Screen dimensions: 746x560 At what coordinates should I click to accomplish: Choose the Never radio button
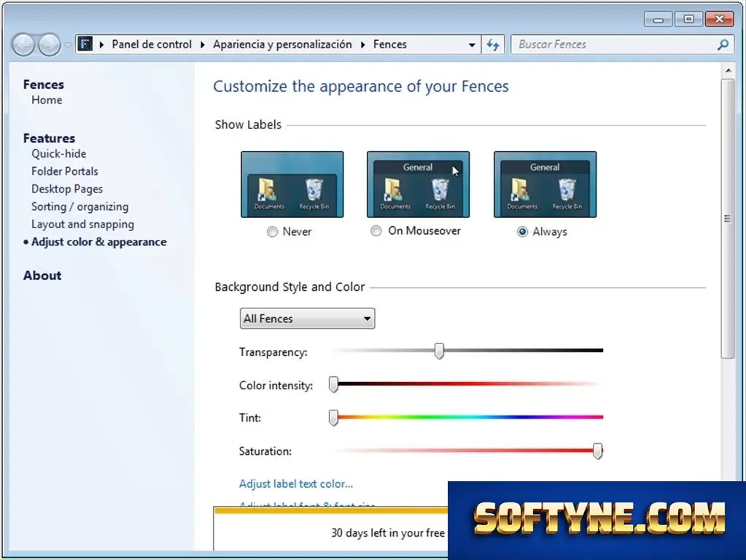coord(272,232)
